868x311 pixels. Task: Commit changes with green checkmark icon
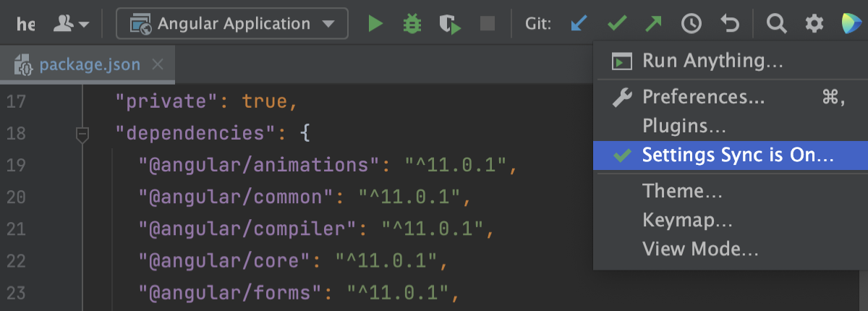click(x=616, y=24)
